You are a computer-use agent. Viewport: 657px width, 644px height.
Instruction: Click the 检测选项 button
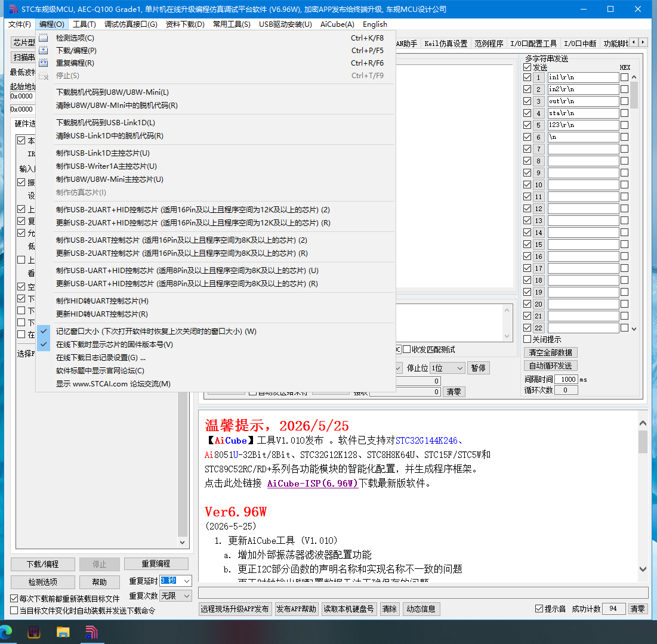click(43, 582)
